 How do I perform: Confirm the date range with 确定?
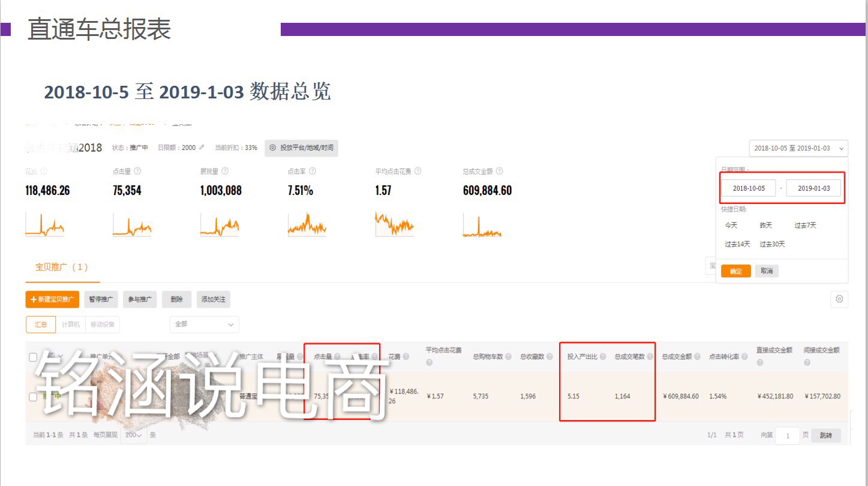point(736,271)
